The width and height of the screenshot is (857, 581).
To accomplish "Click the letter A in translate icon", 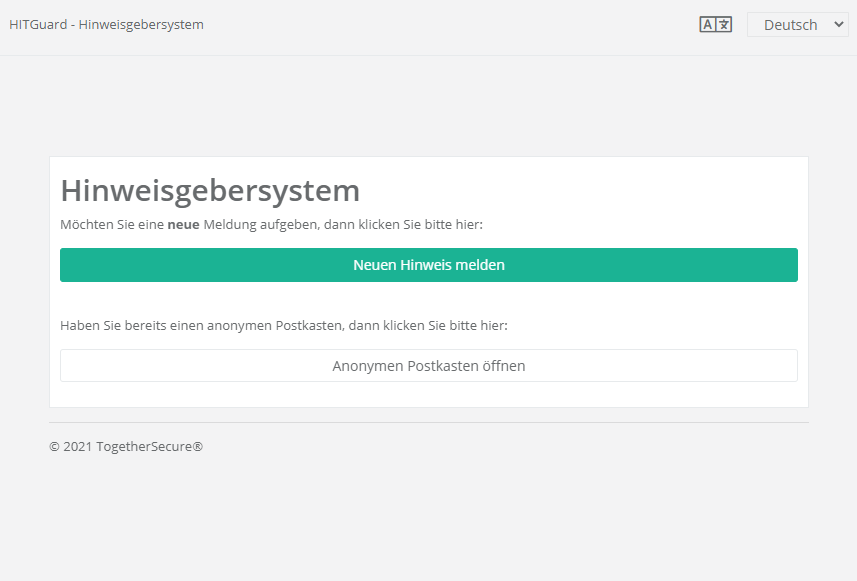I will [708, 25].
